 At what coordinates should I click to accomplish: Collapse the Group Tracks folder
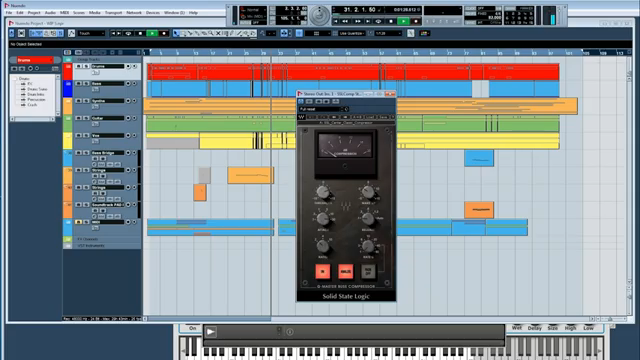pyautogui.click(x=68, y=59)
